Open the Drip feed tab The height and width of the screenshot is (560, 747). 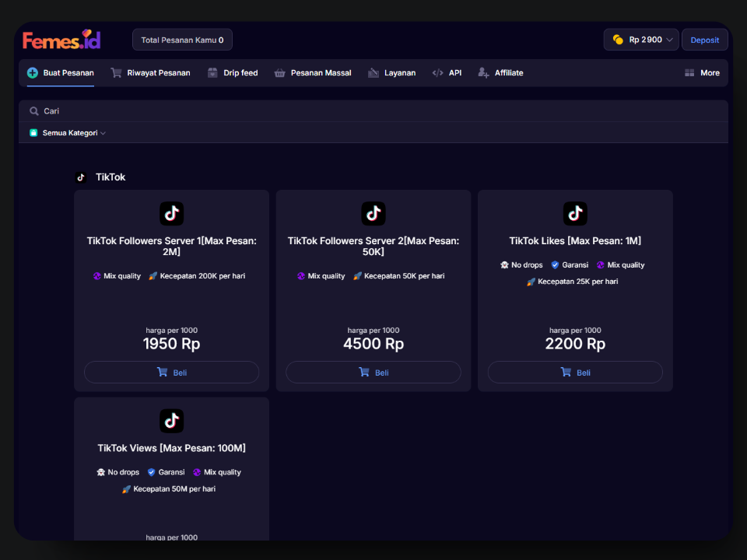coord(233,73)
